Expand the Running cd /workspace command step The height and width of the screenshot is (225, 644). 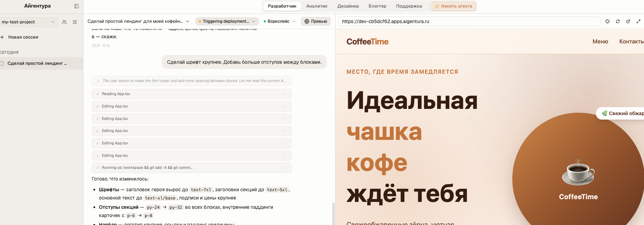pyautogui.click(x=192, y=168)
